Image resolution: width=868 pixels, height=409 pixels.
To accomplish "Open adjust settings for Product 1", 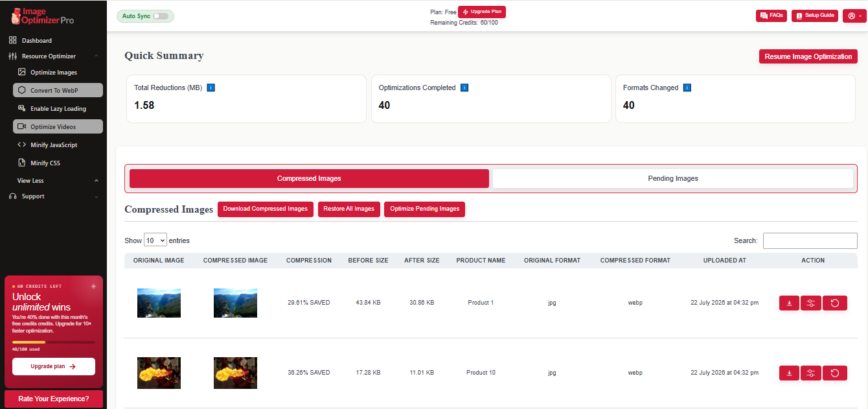I will tap(811, 303).
